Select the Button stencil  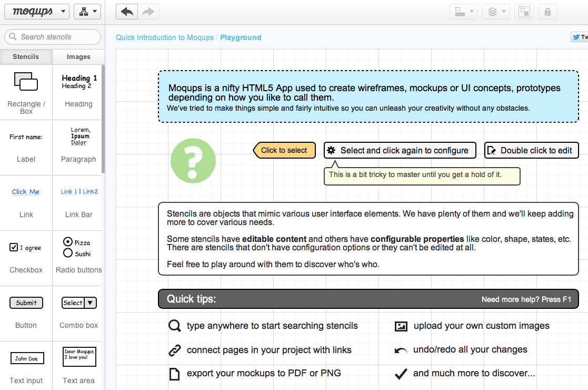coord(26,314)
